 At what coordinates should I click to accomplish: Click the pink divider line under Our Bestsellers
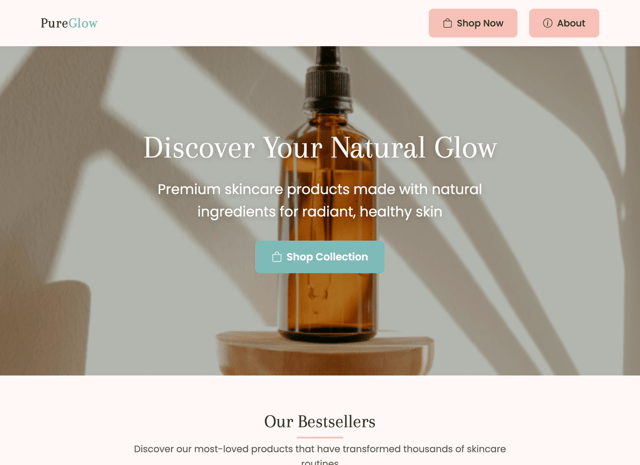[x=320, y=437]
